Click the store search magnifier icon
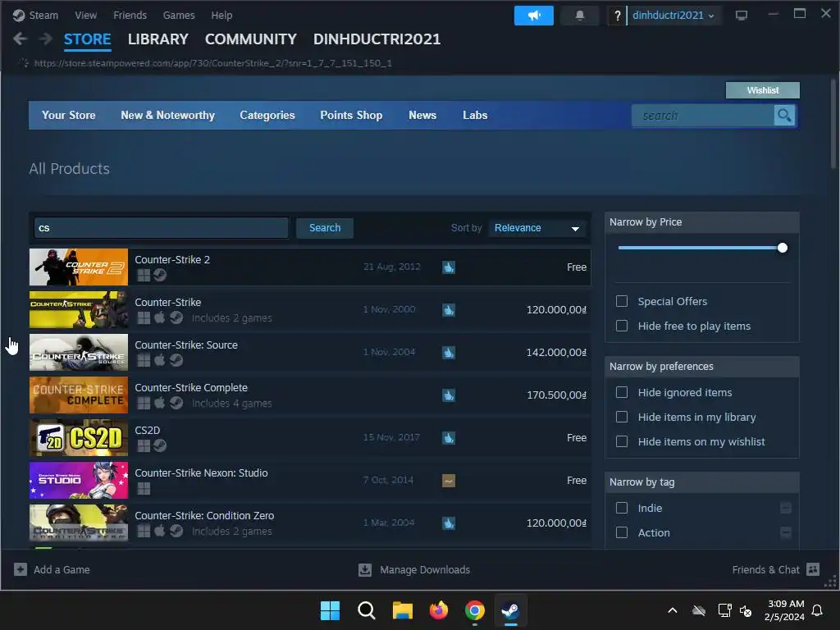This screenshot has height=630, width=840. pyautogui.click(x=784, y=115)
